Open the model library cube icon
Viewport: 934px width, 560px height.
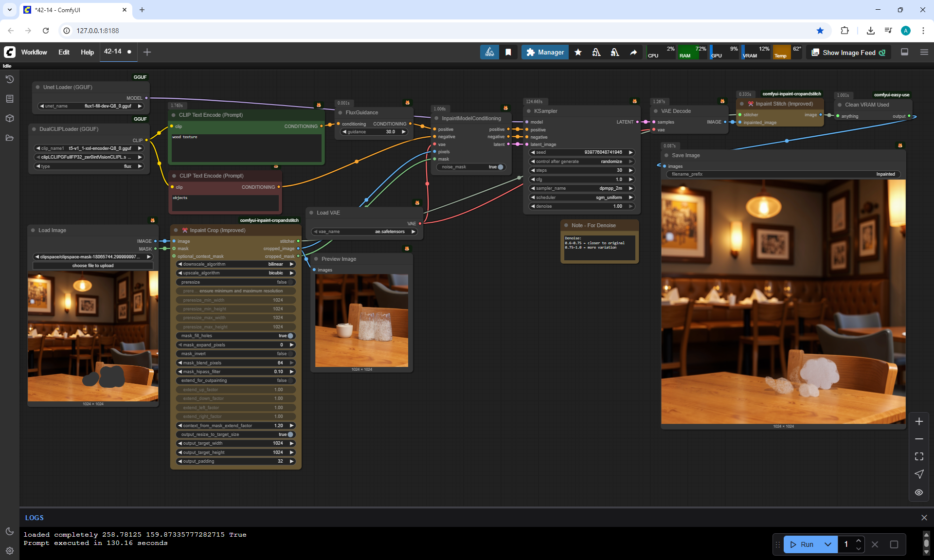9,118
